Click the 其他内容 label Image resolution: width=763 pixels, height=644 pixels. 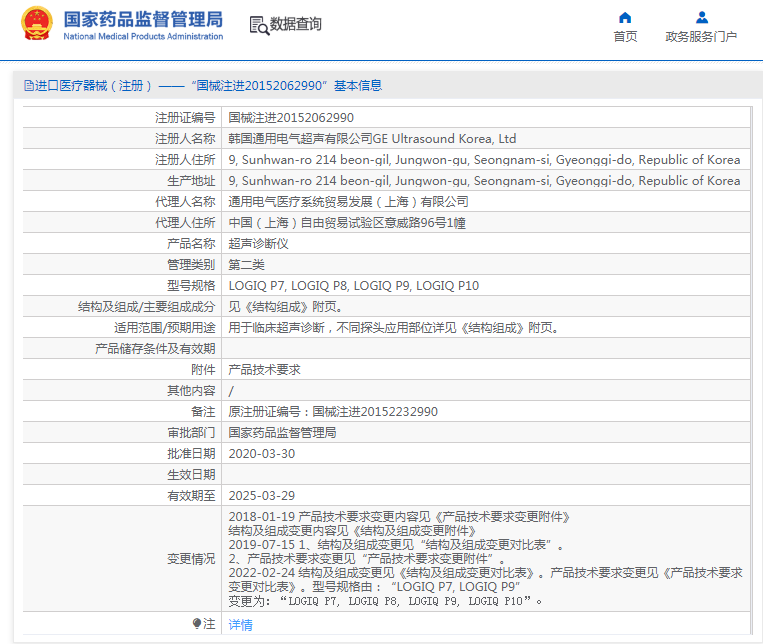(x=191, y=391)
